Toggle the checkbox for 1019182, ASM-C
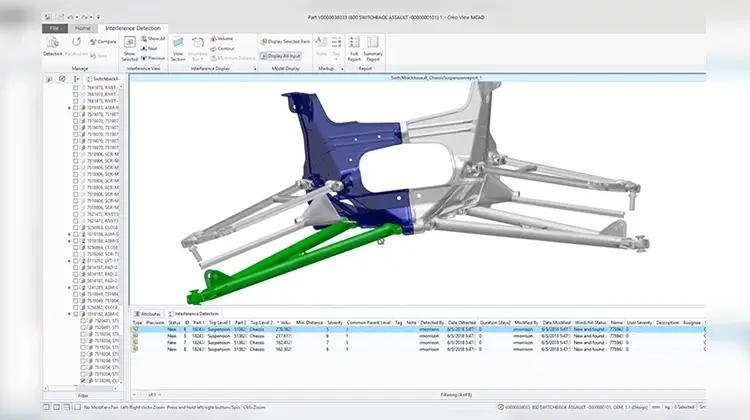The image size is (750, 420). click(x=76, y=314)
